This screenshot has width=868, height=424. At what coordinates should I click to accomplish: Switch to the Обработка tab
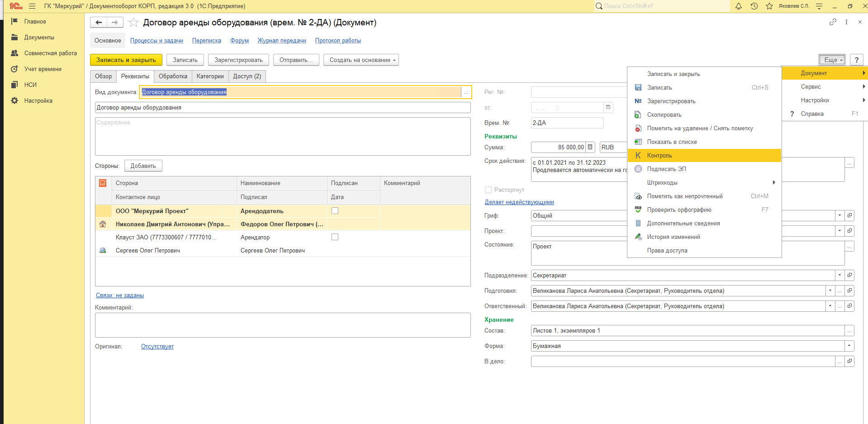(173, 76)
